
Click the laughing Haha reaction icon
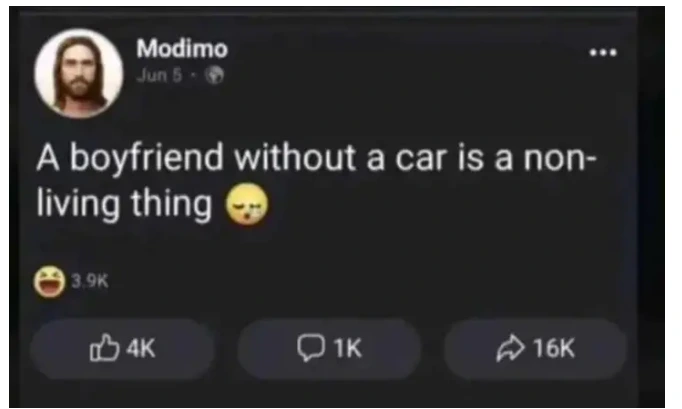[49, 282]
